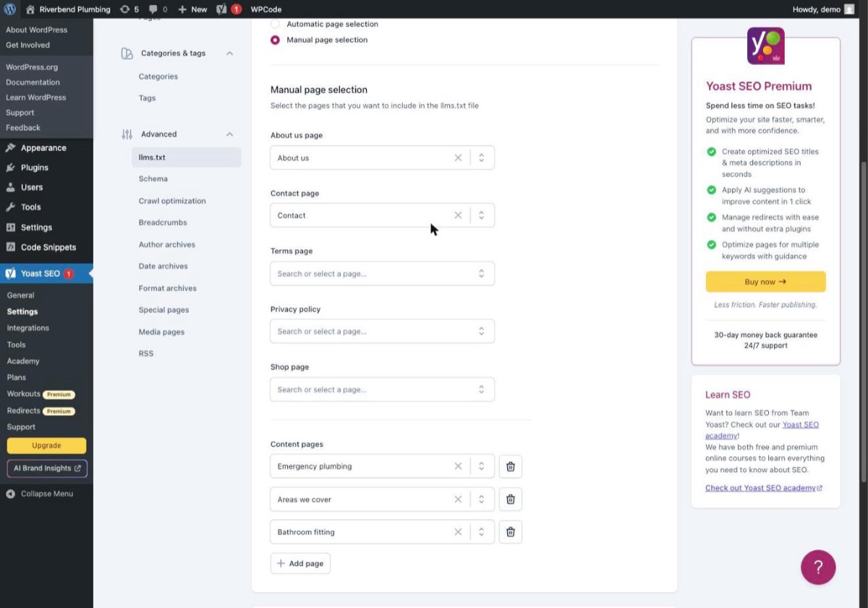Image resolution: width=868 pixels, height=608 pixels.
Task: Click the Yoast SEO sidebar menu icon
Action: pos(10,274)
